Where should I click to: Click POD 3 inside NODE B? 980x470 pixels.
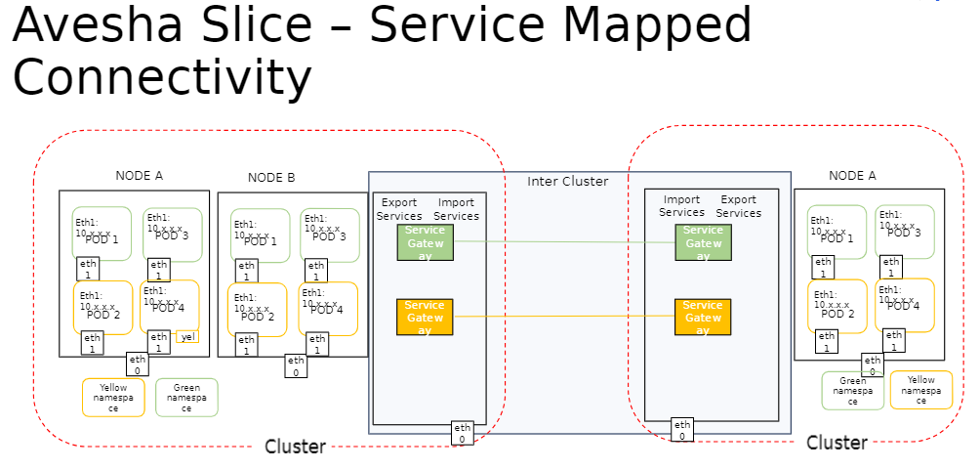(x=329, y=235)
